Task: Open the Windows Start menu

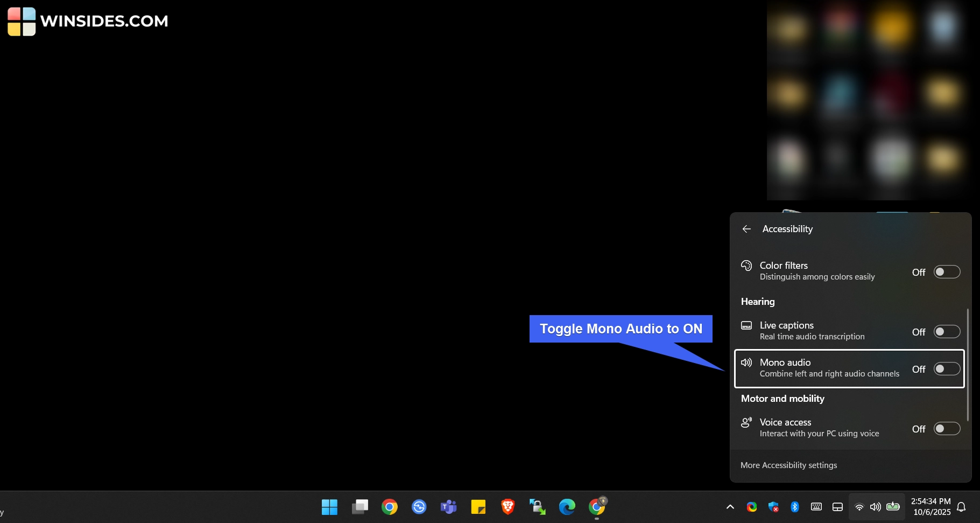Action: (329, 507)
